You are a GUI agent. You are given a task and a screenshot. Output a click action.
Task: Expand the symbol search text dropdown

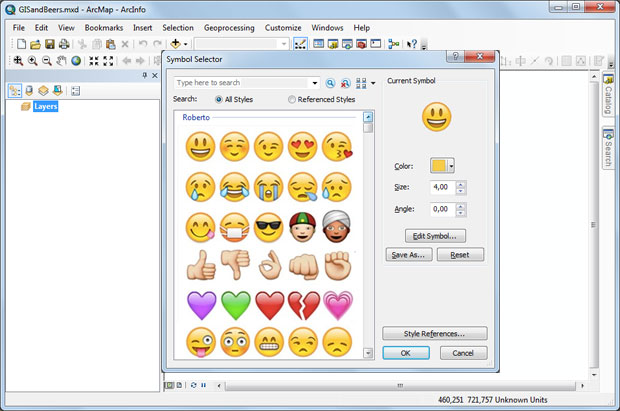pyautogui.click(x=315, y=83)
